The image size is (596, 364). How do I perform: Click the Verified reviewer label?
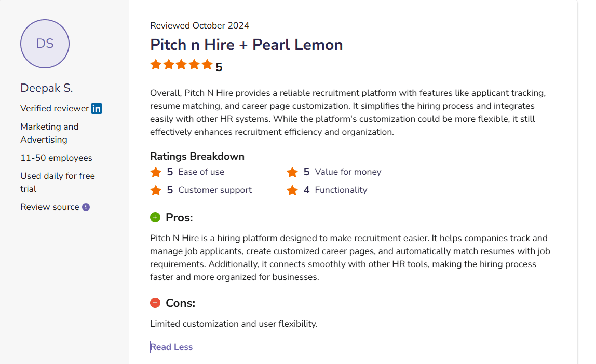pyautogui.click(x=54, y=108)
